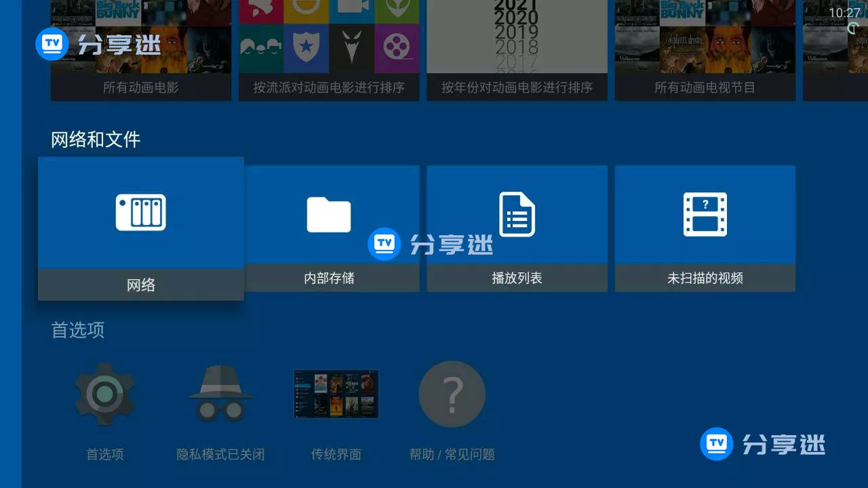Click the 网络和文件 section header
Image resolution: width=868 pixels, height=488 pixels.
tap(96, 140)
